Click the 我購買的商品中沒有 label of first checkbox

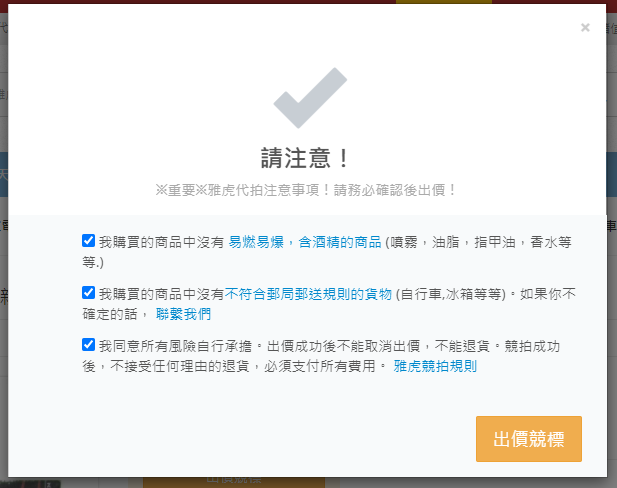[x=161, y=242]
